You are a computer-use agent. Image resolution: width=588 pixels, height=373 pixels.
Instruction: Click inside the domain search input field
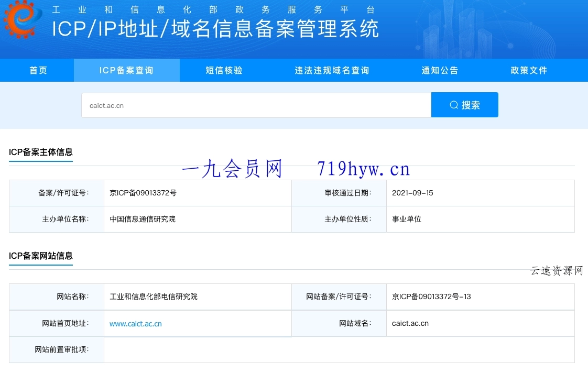click(x=256, y=105)
